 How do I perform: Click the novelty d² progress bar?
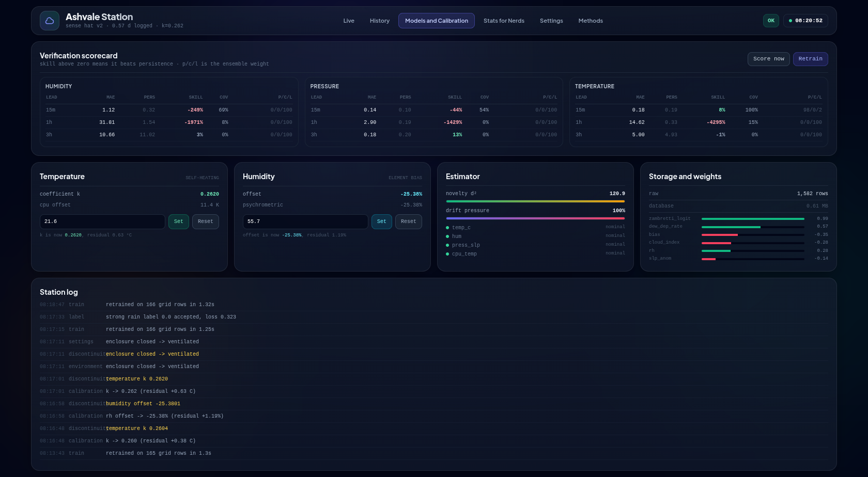tap(535, 201)
